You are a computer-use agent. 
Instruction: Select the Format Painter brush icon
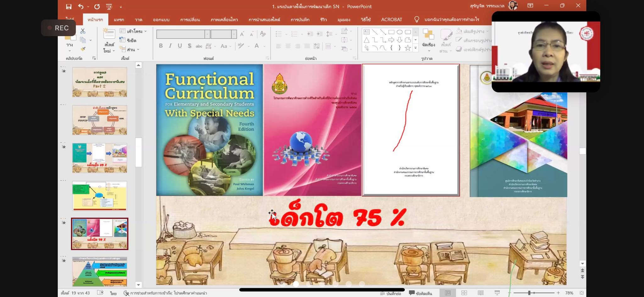pos(83,49)
